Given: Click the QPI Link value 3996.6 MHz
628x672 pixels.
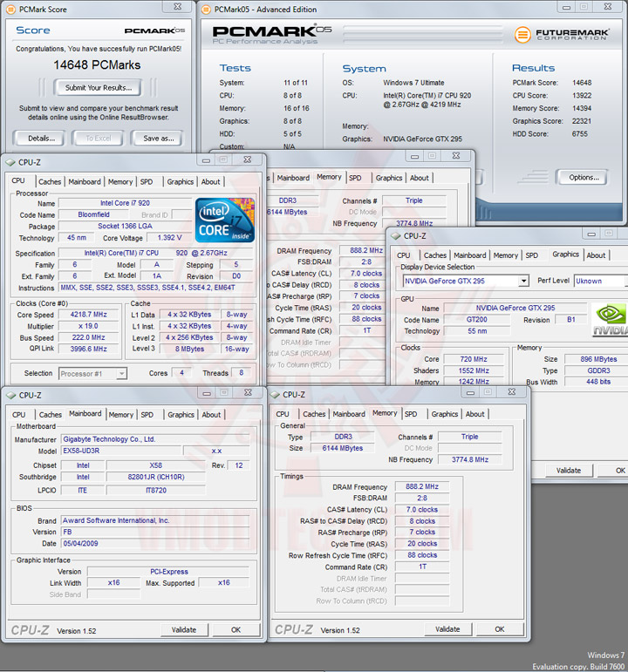Looking at the screenshot, I should [x=89, y=349].
